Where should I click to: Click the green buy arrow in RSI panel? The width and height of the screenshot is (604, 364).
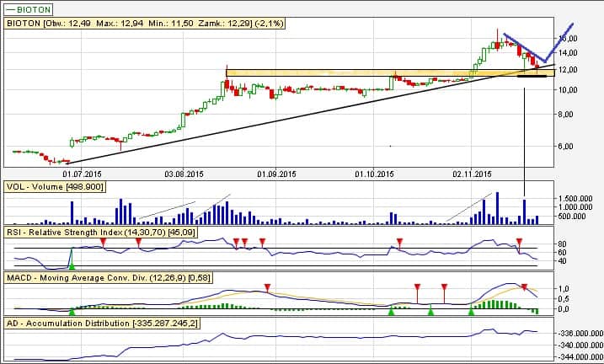(72, 265)
